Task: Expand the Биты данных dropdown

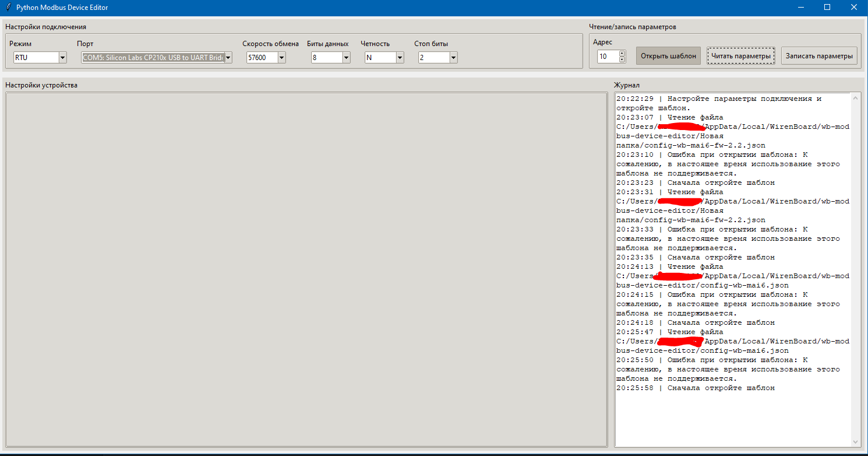Action: point(346,58)
